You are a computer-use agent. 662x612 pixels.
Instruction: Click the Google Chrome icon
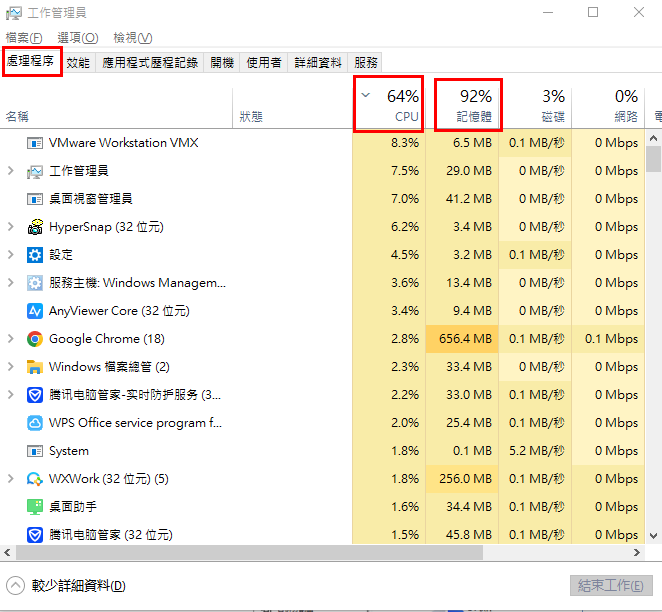(35, 339)
